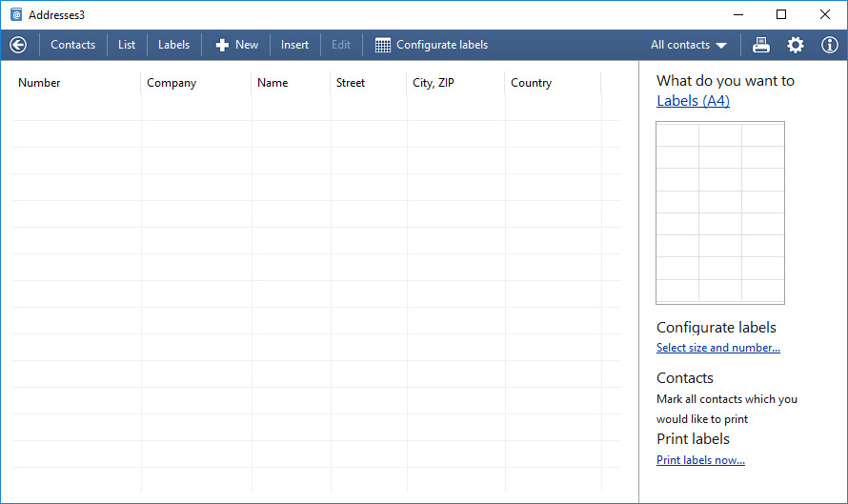Click the Configurate labels button
Viewport: 848px width, 504px height.
(x=432, y=45)
